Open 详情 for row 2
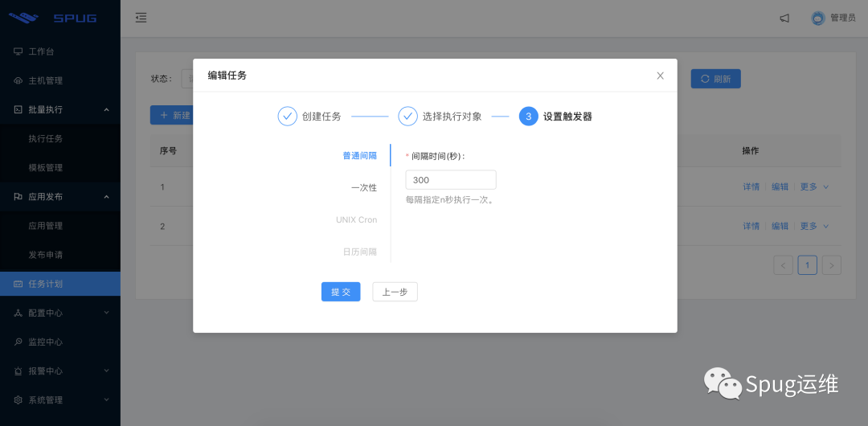868x426 pixels. tap(751, 226)
